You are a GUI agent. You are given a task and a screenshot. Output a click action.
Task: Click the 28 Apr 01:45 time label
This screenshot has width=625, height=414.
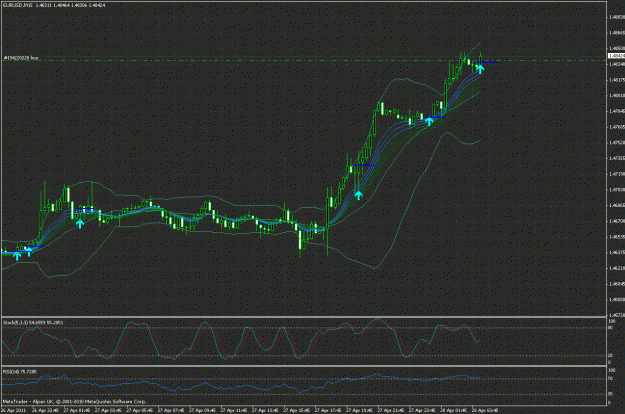click(454, 410)
